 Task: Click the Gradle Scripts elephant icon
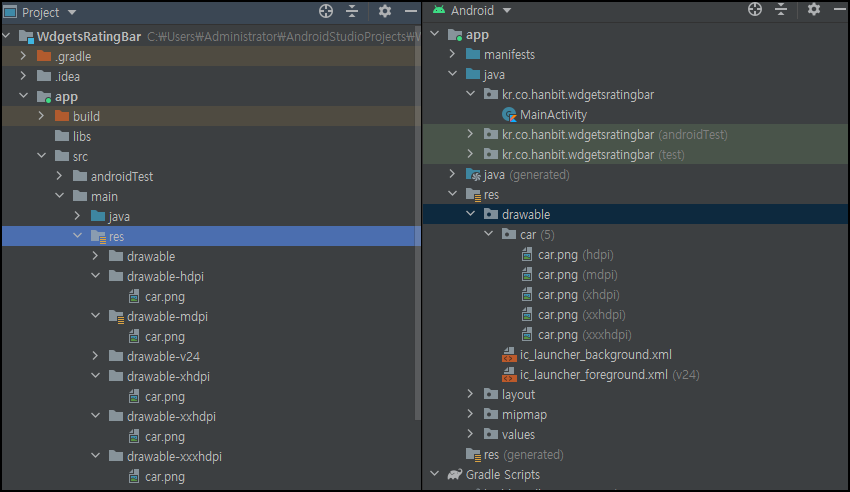point(455,475)
